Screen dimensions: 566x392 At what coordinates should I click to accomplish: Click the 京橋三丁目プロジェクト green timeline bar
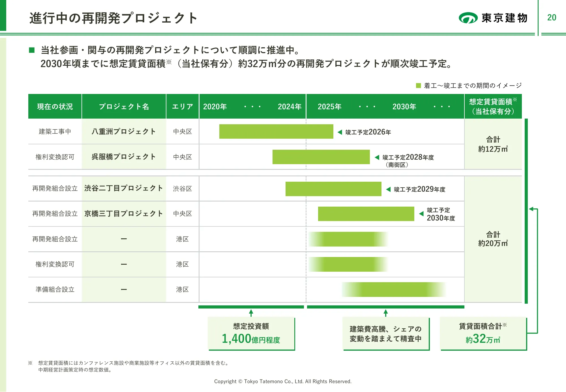point(366,214)
